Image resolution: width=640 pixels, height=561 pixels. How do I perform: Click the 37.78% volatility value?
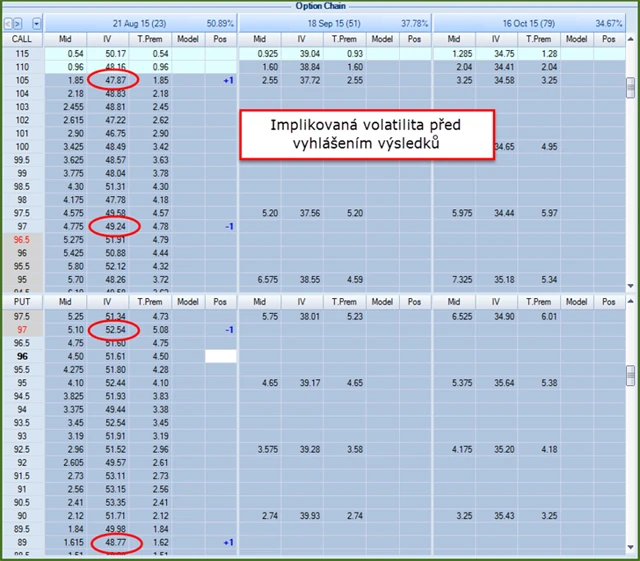point(414,23)
